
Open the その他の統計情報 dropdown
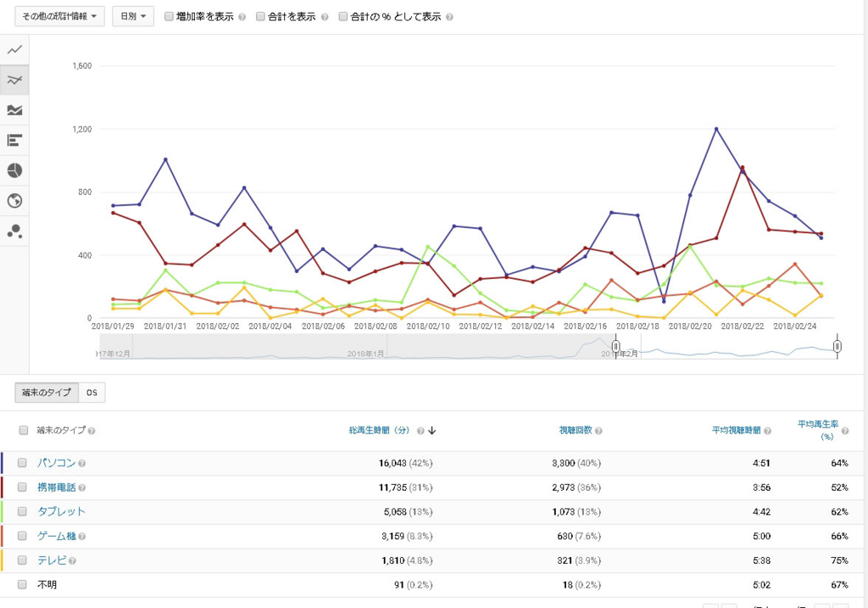[59, 17]
